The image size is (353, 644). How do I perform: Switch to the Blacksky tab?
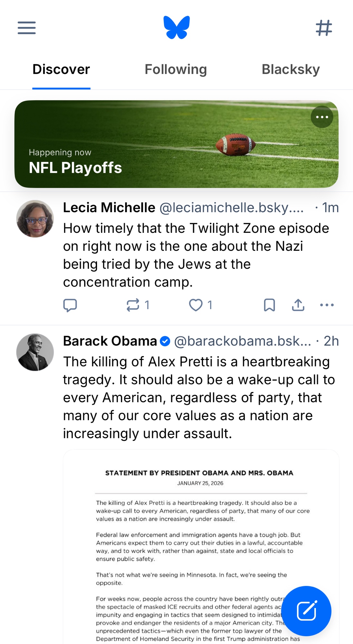click(x=290, y=70)
